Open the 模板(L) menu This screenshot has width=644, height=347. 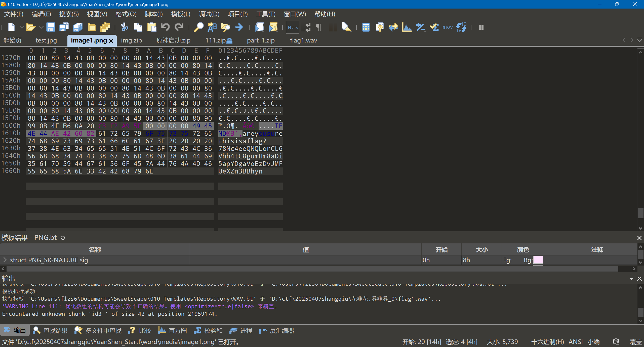tap(180, 14)
